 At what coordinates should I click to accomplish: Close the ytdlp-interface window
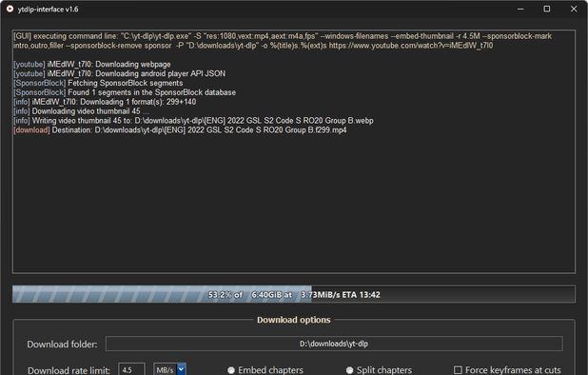pos(574,9)
